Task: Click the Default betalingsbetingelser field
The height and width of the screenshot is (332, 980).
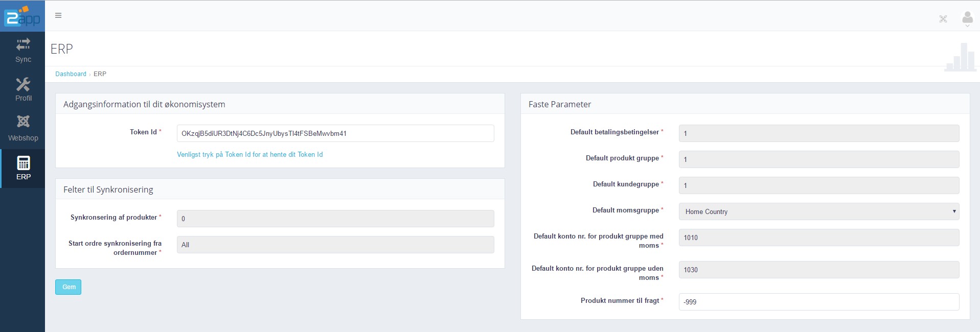Action: pos(818,133)
